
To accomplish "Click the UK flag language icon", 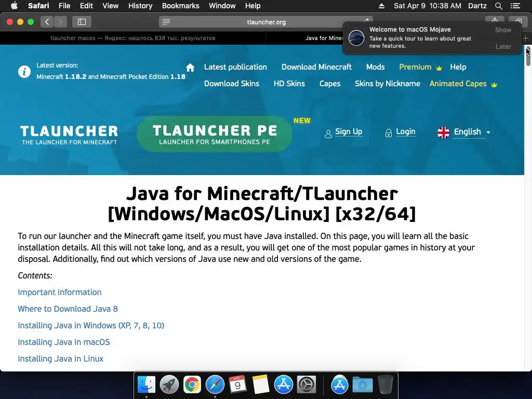I will tap(443, 132).
